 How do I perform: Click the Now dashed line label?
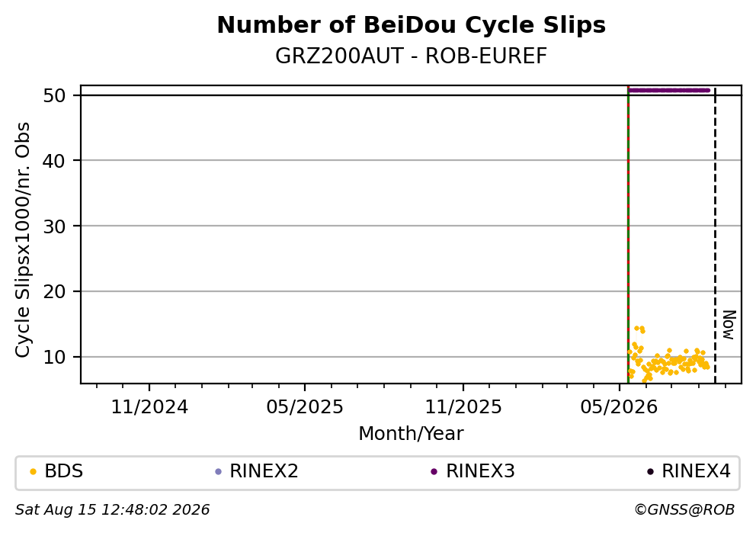click(729, 325)
